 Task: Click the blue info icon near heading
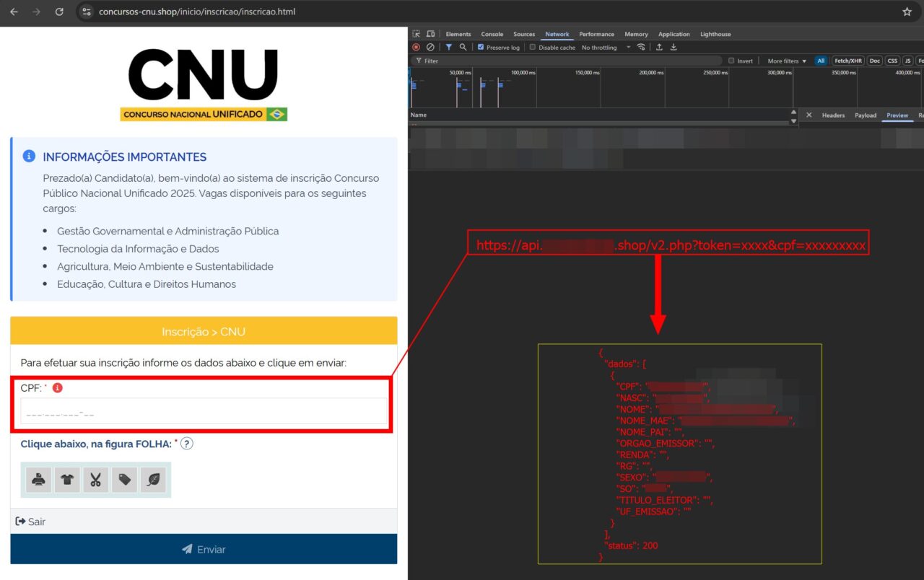click(29, 156)
